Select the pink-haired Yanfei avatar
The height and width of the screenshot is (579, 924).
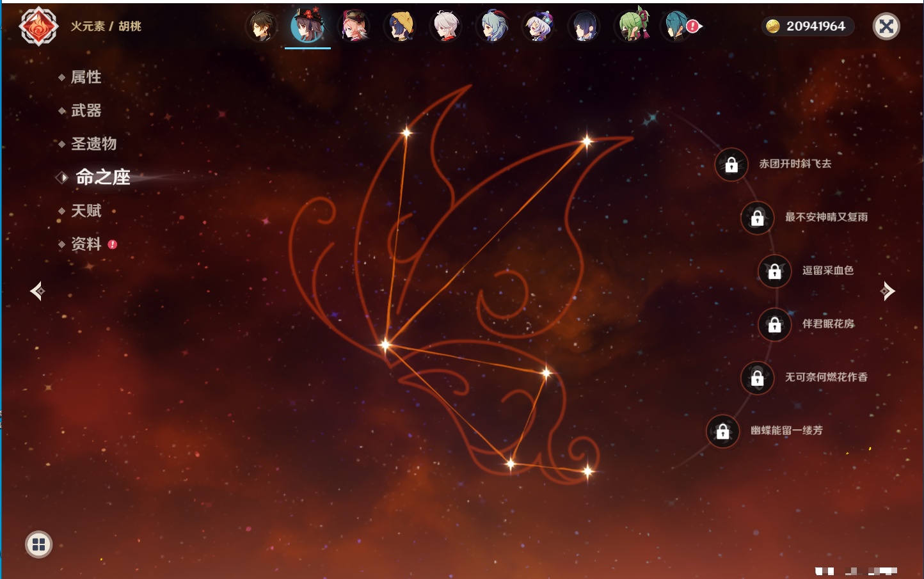pyautogui.click(x=354, y=26)
